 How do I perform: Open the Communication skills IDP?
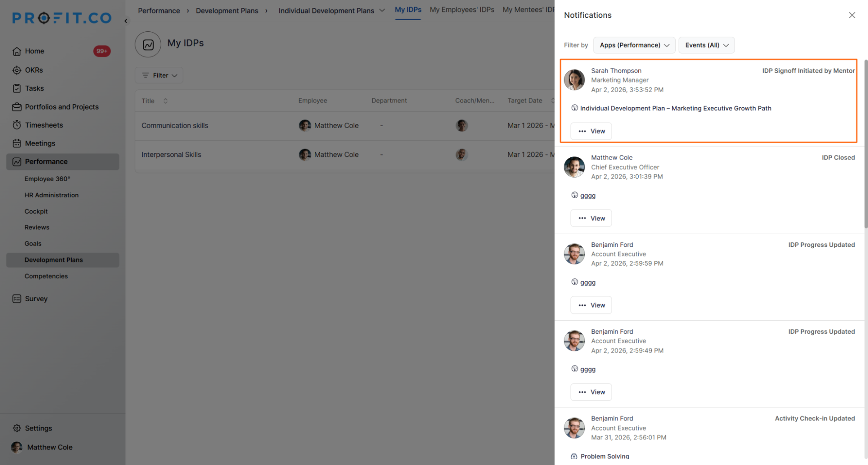(175, 126)
